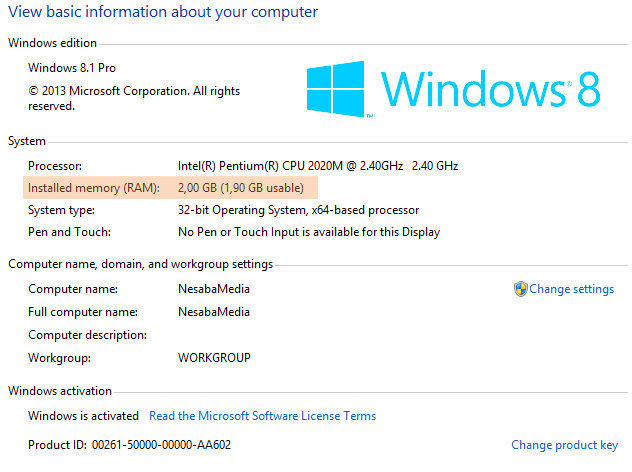This screenshot has height=472, width=632.
Task: Click the Change product key link
Action: [x=564, y=445]
